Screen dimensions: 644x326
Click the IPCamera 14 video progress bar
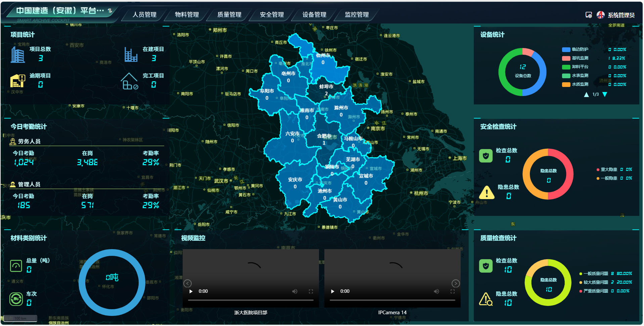[x=392, y=300]
